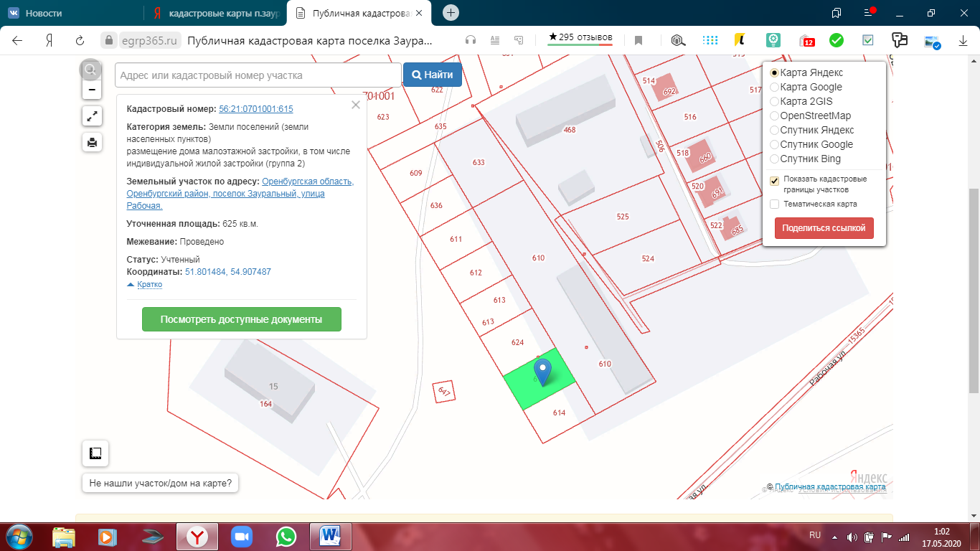Reload the current page

pos(80,40)
